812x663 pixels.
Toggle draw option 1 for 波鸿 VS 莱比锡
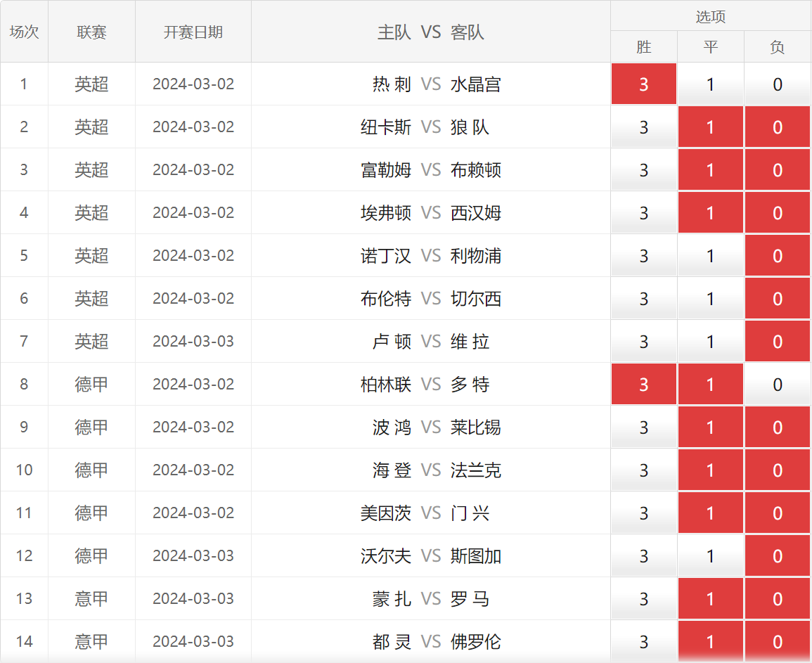point(711,427)
